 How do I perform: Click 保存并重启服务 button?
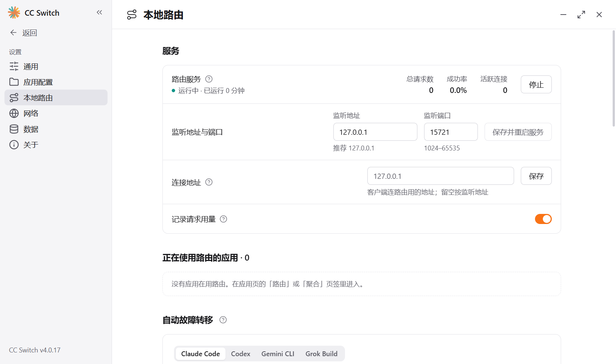(x=518, y=132)
